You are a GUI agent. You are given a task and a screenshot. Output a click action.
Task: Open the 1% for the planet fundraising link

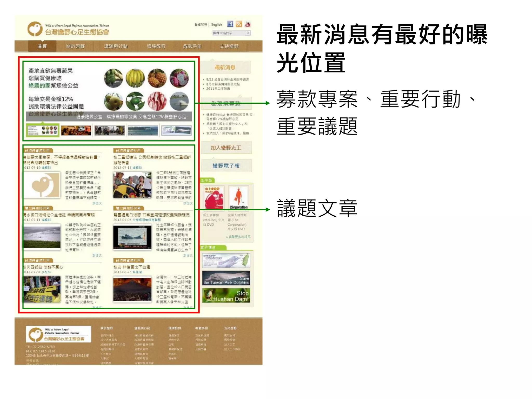[x=228, y=133]
